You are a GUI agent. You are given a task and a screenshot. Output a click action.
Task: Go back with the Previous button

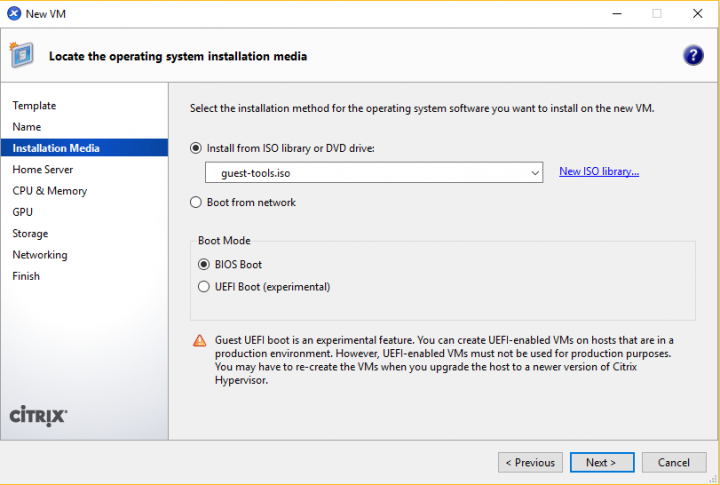pos(530,463)
